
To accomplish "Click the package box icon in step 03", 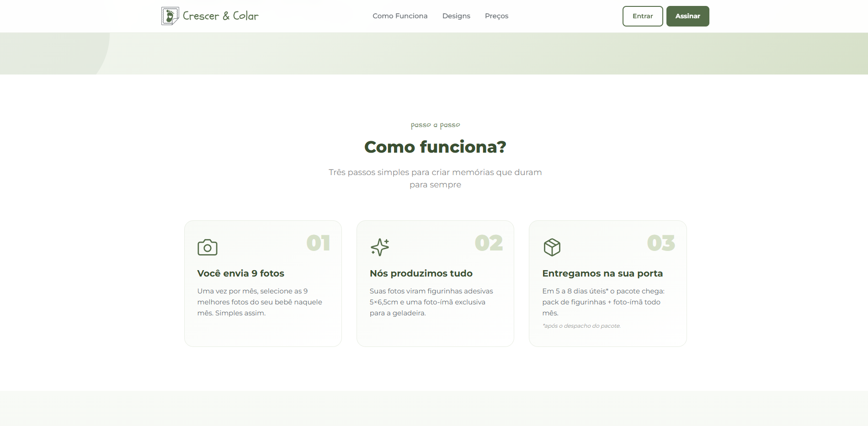I will pos(552,247).
